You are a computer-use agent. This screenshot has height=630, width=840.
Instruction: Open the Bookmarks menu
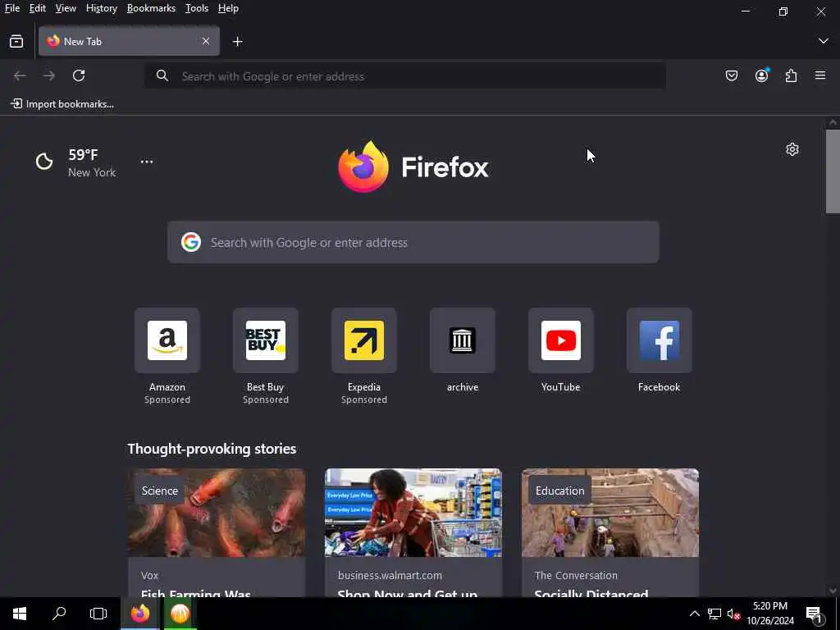pos(151,8)
